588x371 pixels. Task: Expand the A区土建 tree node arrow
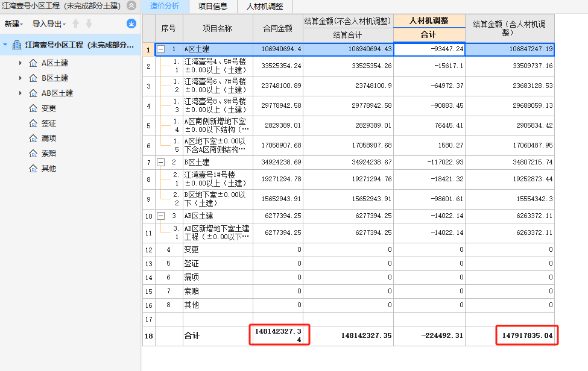21,63
